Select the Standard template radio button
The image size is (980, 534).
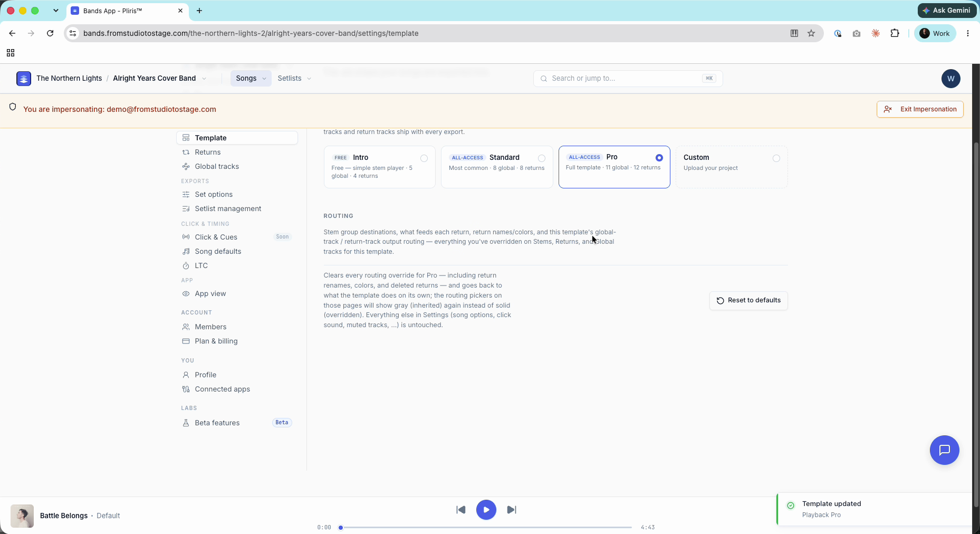click(542, 158)
